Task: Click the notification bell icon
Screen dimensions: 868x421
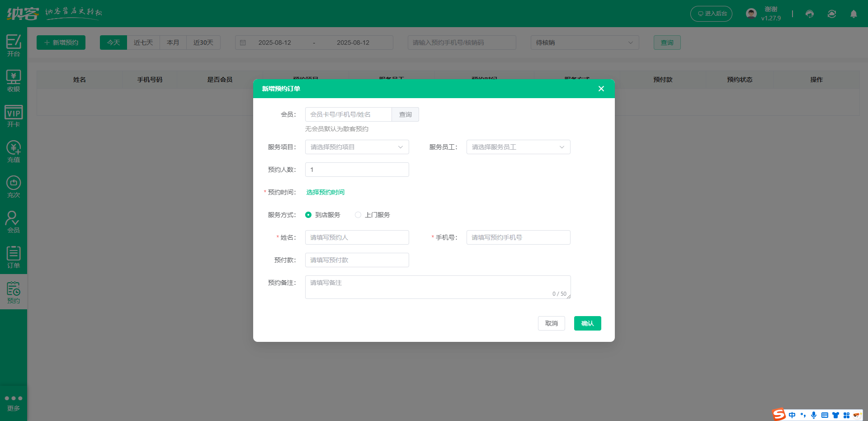Action: 854,14
